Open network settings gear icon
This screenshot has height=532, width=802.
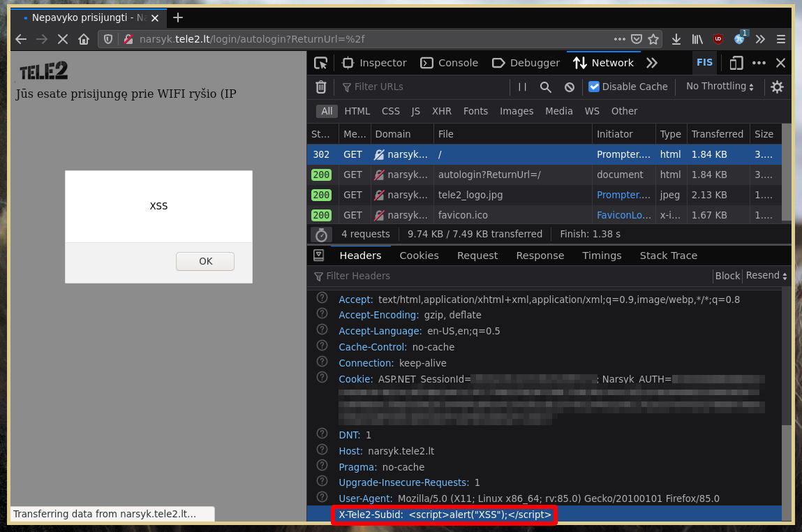777,87
